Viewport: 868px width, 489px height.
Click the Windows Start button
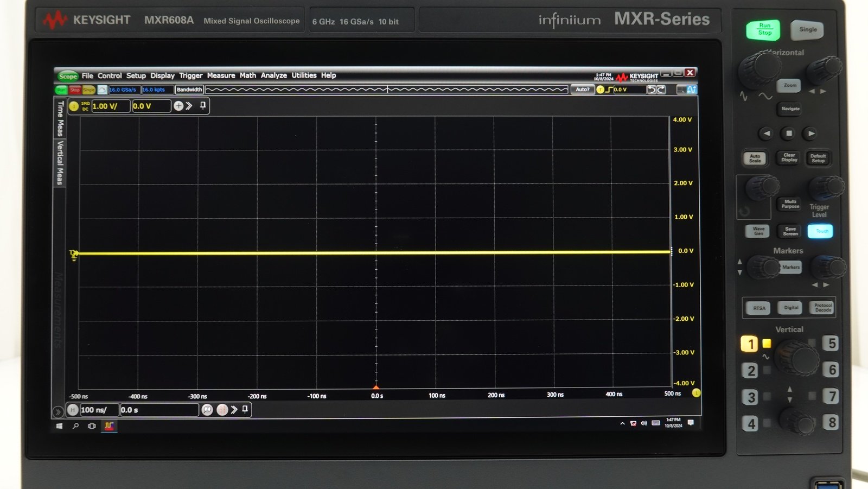click(60, 426)
